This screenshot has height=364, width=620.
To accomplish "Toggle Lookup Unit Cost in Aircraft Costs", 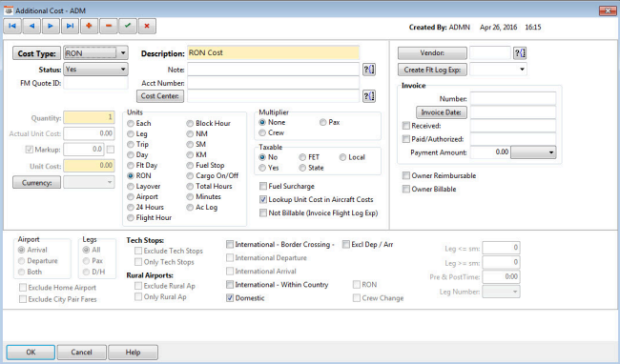I will pos(263,199).
